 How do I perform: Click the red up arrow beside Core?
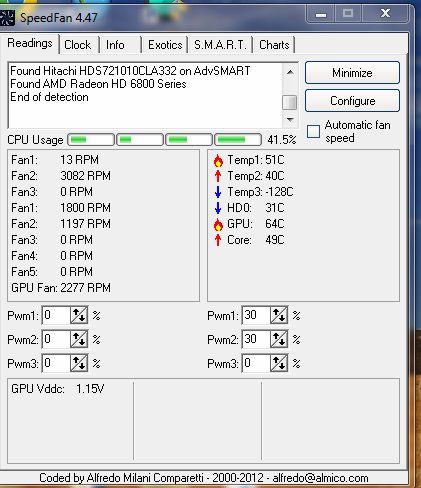[218, 240]
